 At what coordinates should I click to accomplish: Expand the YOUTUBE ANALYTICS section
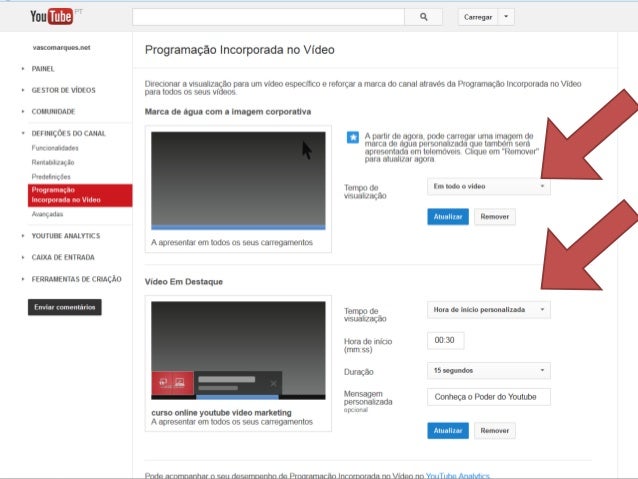click(x=66, y=236)
